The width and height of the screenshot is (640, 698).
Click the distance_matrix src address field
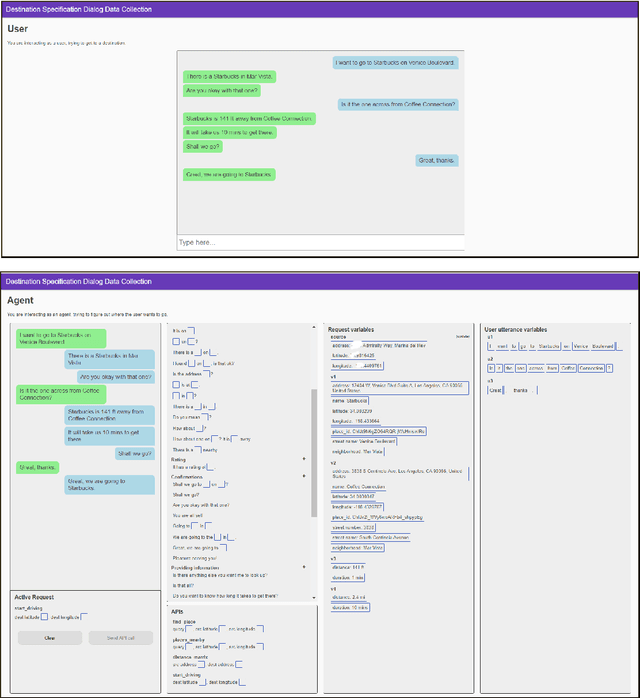[x=203, y=663]
